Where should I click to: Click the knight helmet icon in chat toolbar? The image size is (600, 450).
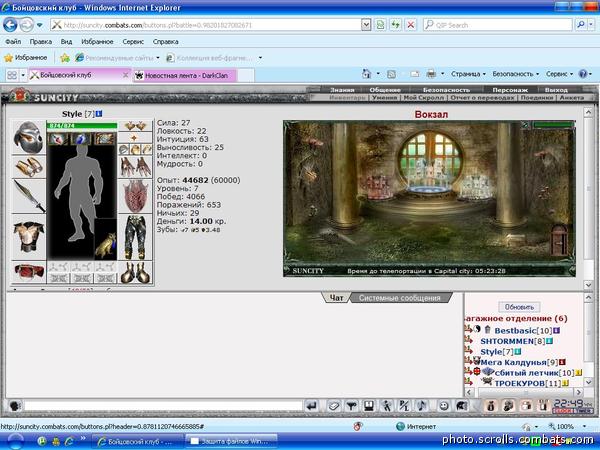(x=461, y=406)
